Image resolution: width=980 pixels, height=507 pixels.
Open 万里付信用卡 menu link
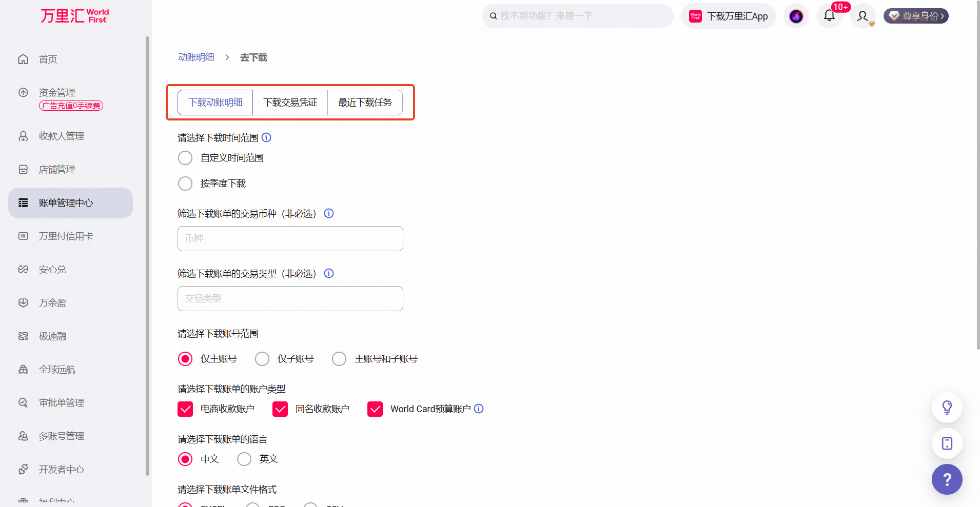66,236
